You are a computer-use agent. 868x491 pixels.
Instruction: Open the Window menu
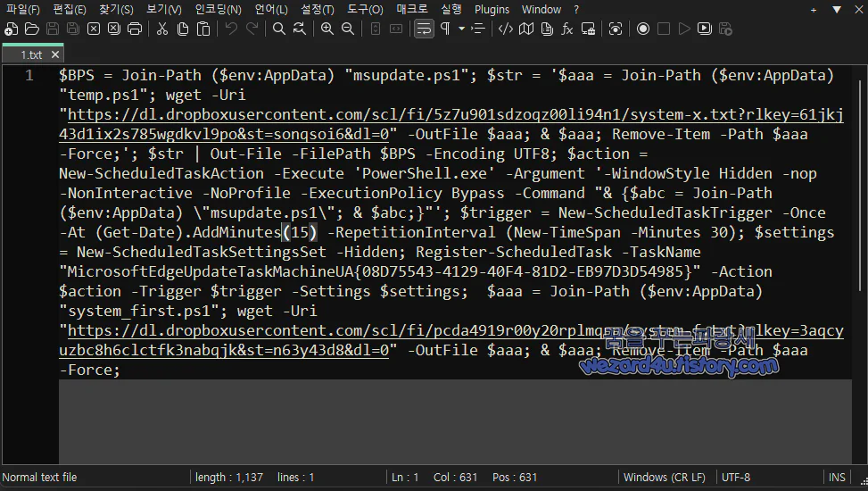541,10
